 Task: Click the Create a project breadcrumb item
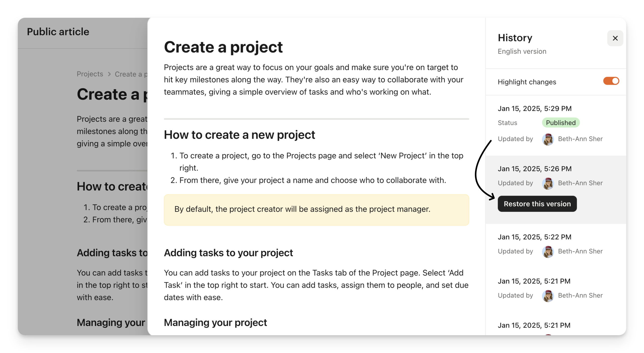click(x=131, y=74)
